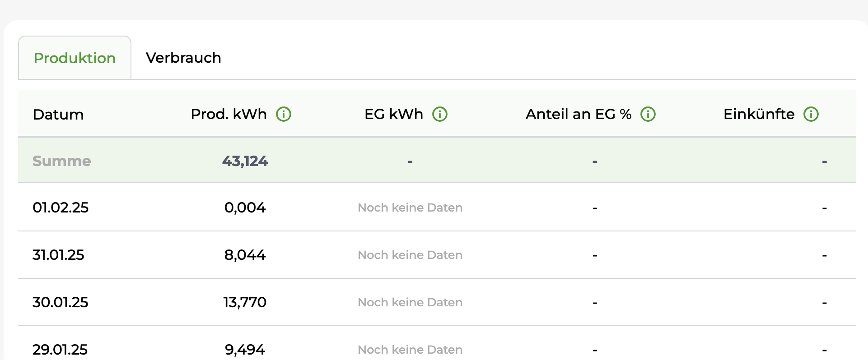
Task: Click the Summe total row label
Action: pyautogui.click(x=62, y=161)
